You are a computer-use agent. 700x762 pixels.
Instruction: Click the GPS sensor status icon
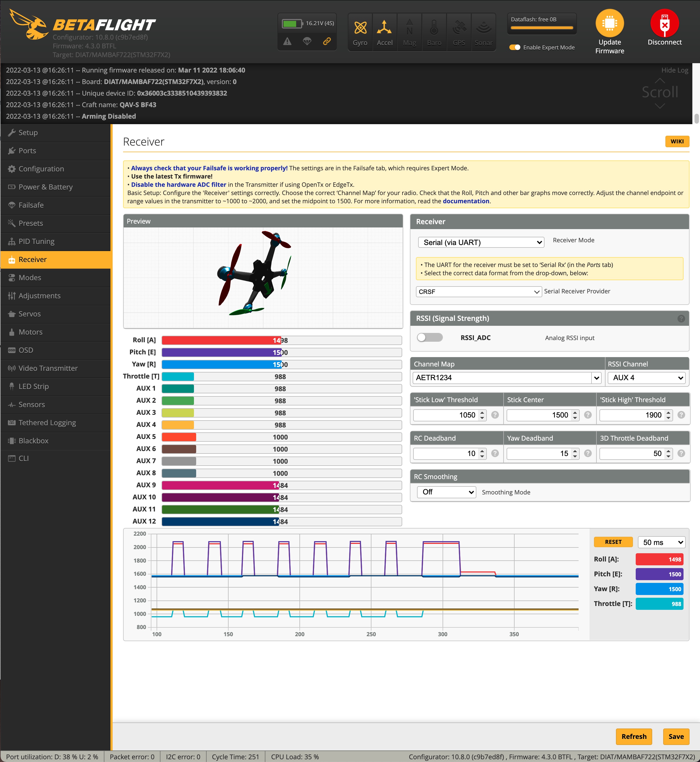(459, 27)
